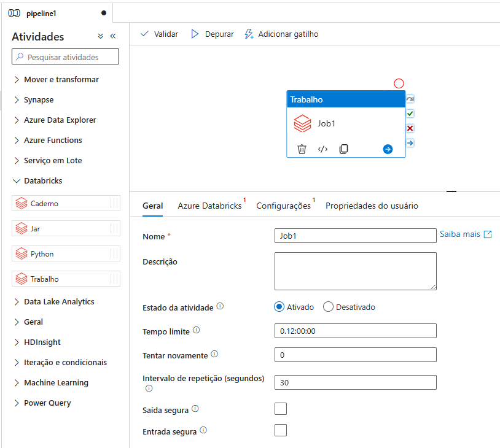
Task: Click the red breakpoint circle above Job1
Action: click(399, 83)
